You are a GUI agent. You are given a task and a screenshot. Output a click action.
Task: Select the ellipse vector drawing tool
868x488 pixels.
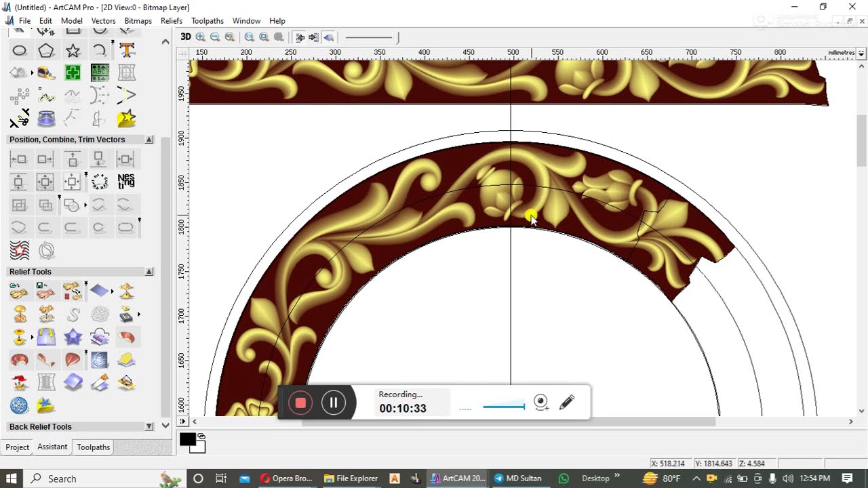19,50
